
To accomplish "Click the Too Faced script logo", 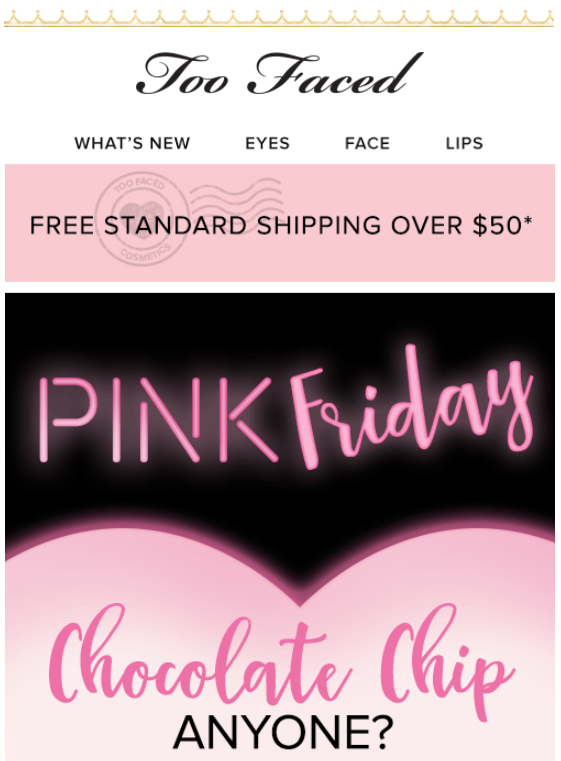I will click(279, 74).
